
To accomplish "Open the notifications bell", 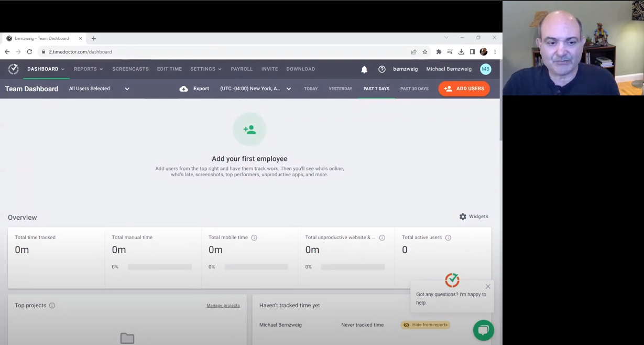I will tap(364, 69).
